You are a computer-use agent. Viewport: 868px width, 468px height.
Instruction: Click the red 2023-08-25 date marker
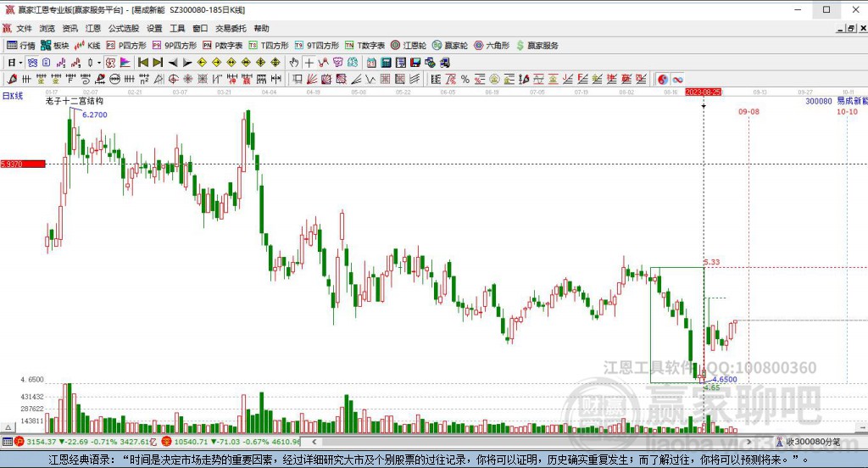pos(704,92)
